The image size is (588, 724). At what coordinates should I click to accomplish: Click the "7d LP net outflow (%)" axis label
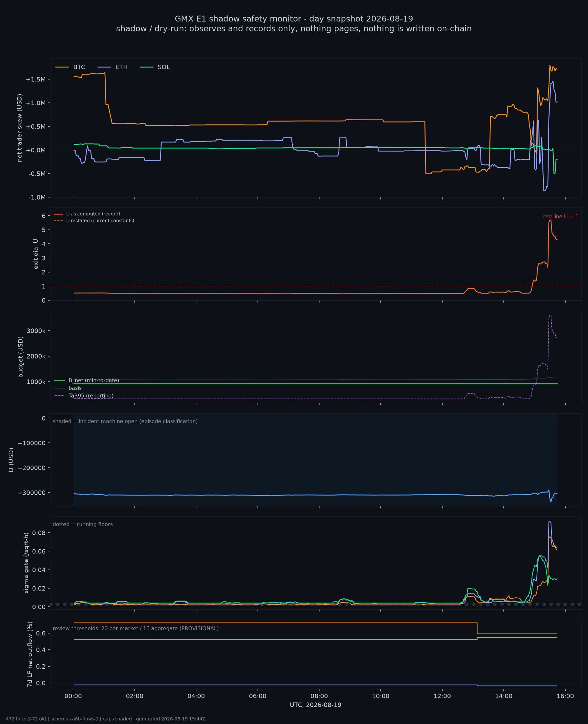coord(30,654)
